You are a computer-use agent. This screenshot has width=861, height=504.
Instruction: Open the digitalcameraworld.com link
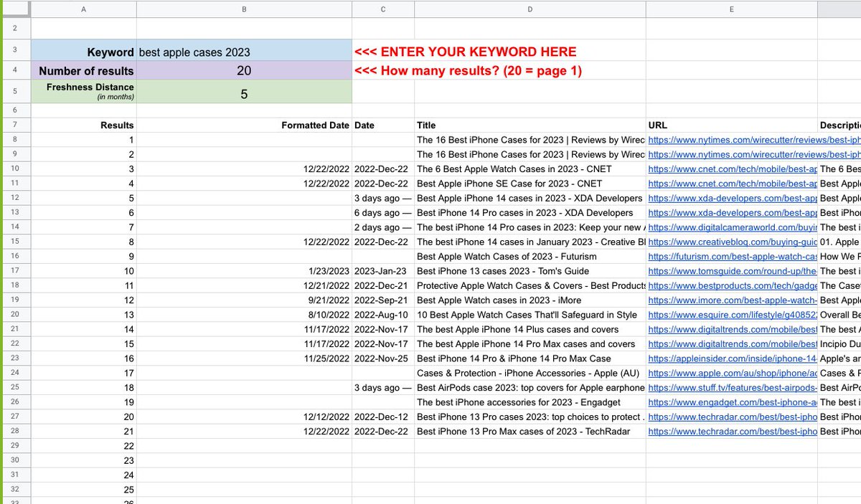(x=732, y=227)
